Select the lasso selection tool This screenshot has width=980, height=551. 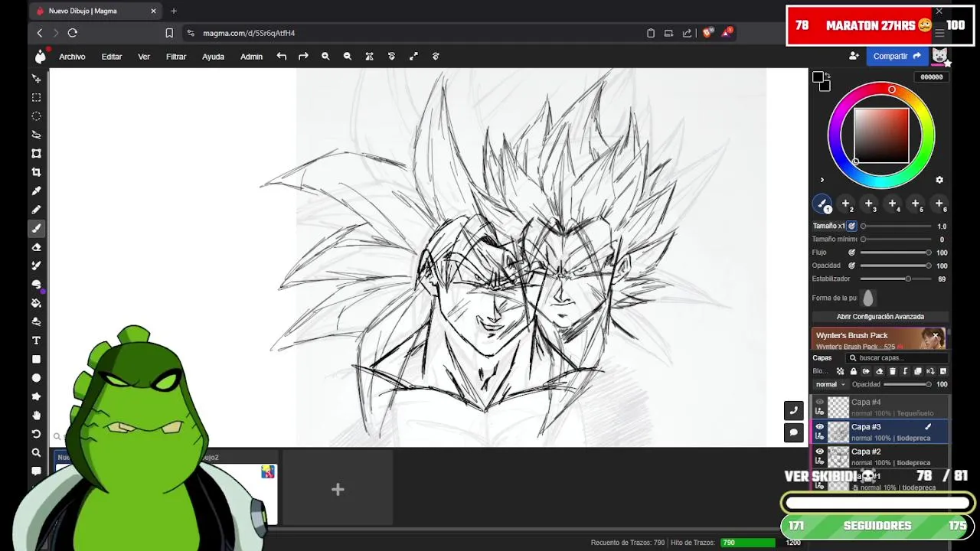click(x=36, y=135)
